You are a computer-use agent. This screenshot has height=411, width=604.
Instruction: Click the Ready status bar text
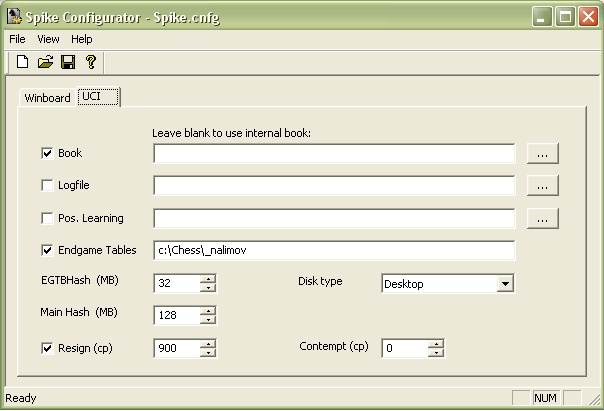21,398
